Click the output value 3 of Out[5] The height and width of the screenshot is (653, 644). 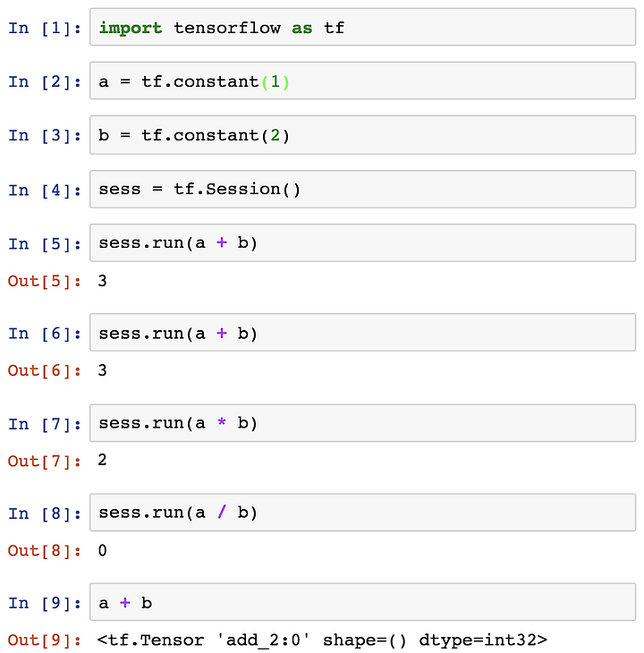click(x=102, y=281)
